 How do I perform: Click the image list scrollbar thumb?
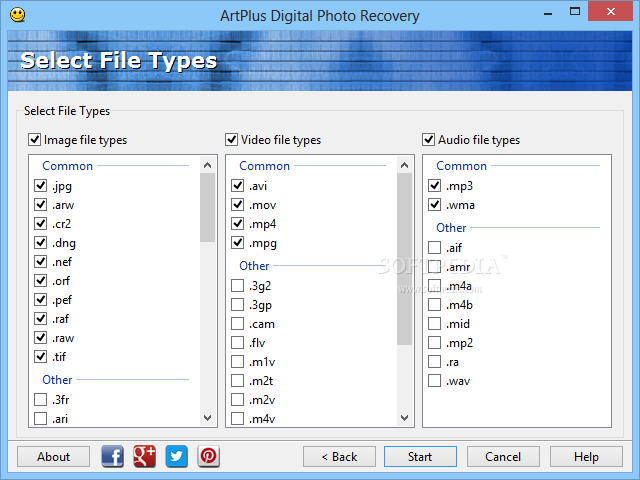pos(207,207)
